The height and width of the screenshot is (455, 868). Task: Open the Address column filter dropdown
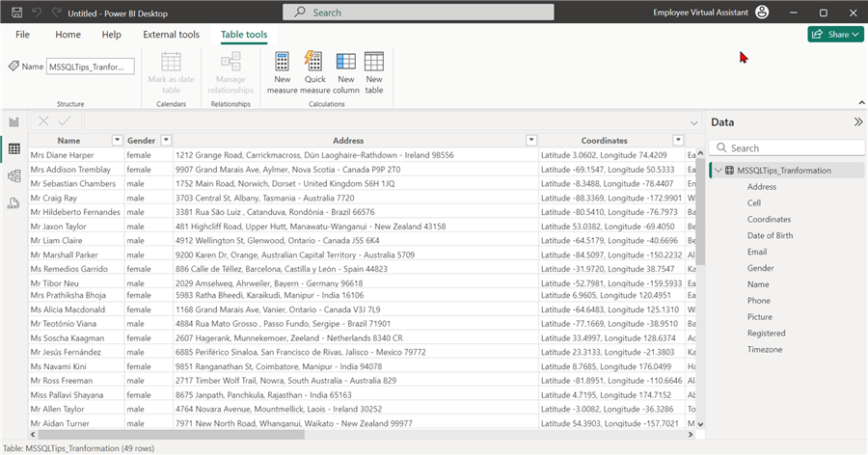click(530, 141)
